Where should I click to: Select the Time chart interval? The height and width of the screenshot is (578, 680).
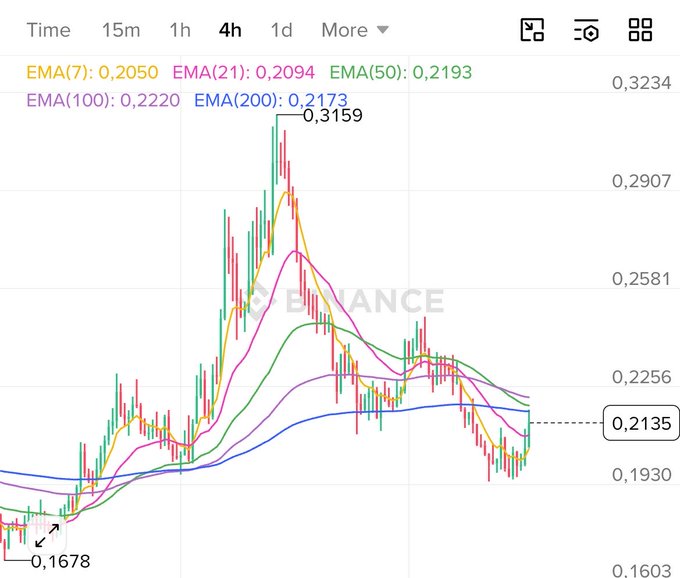(x=49, y=30)
